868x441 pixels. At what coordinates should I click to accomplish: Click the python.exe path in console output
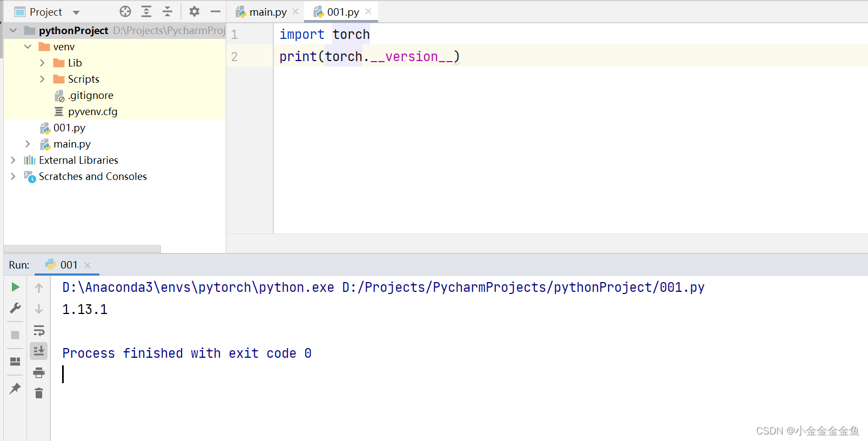(x=198, y=288)
